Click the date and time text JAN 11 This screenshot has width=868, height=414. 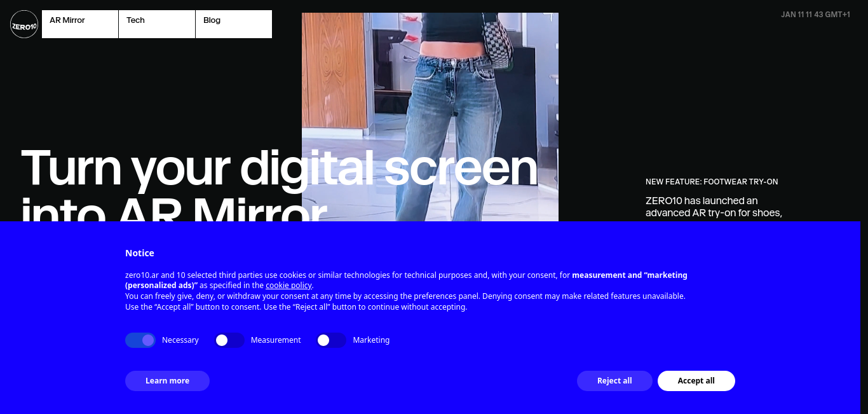pos(815,15)
